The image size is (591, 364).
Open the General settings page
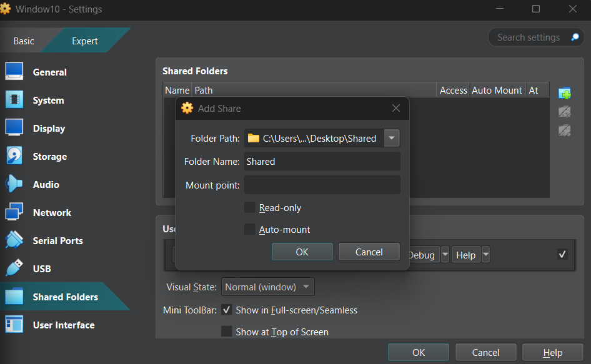[x=49, y=72]
